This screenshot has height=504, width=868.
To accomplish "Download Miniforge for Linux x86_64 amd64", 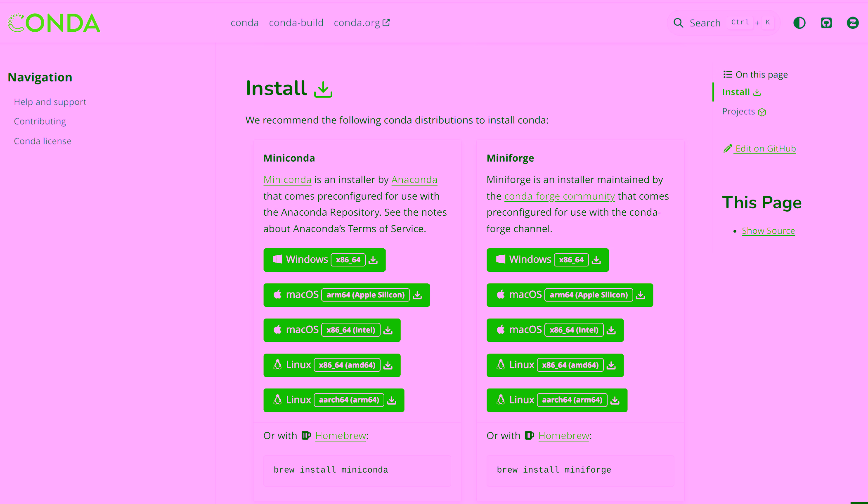I will (555, 365).
